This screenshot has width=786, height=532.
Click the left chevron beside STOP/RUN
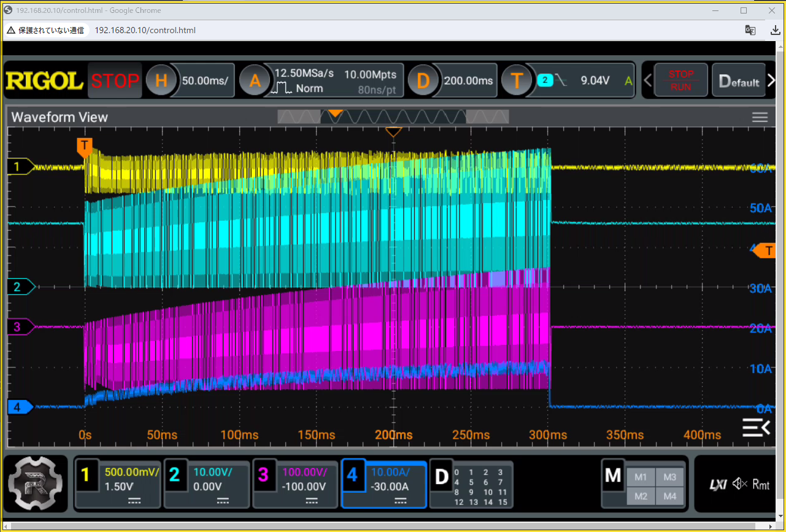click(x=646, y=80)
